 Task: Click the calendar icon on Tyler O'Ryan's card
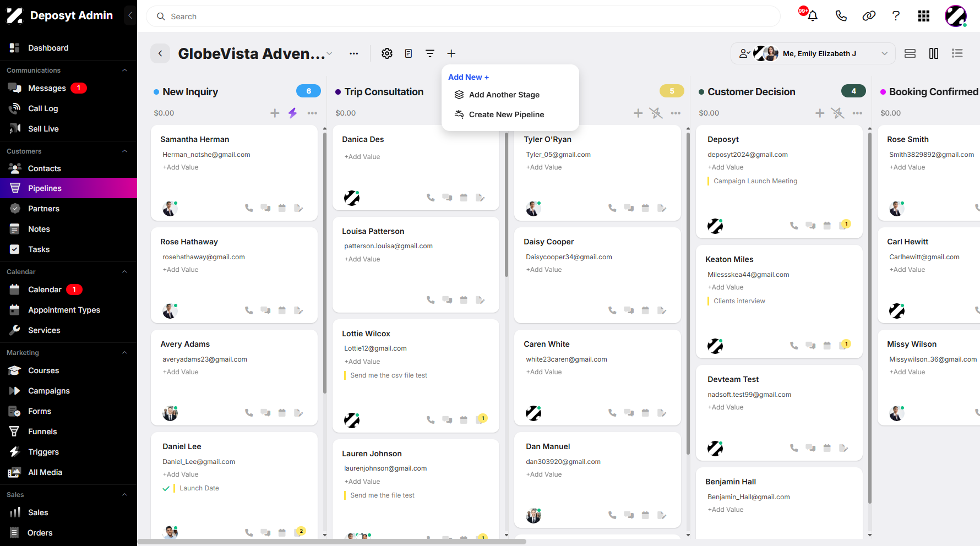(645, 208)
